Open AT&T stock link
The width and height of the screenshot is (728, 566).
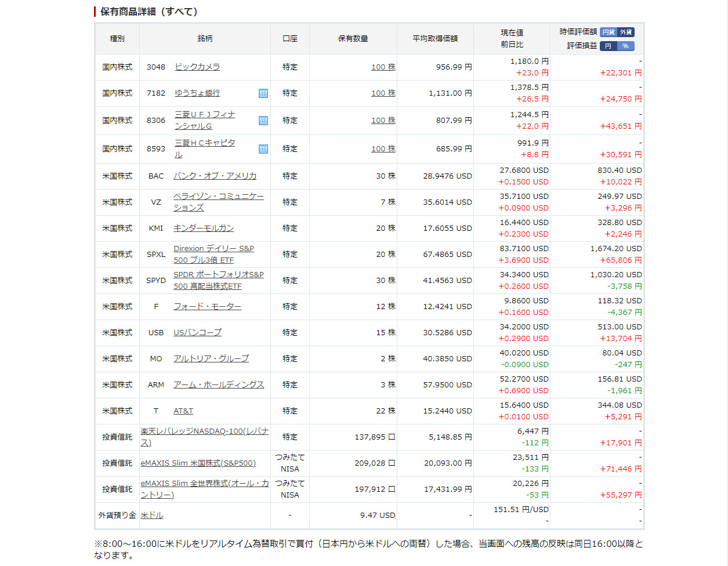point(183,411)
